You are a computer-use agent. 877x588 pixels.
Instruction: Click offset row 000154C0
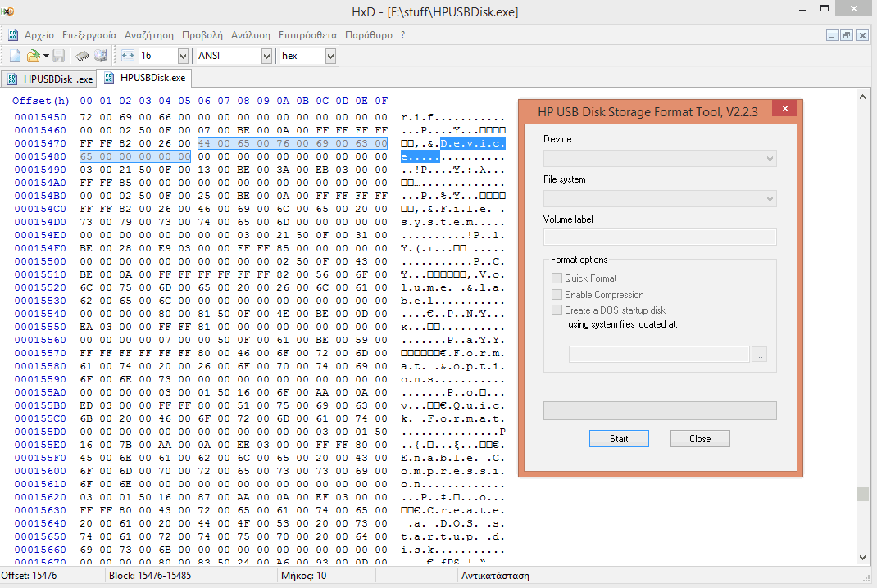(x=40, y=209)
